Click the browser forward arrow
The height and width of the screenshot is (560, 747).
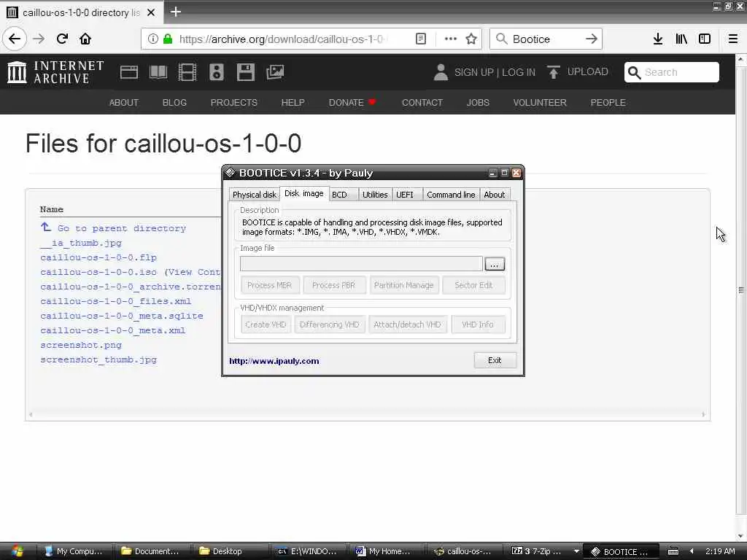[x=39, y=39]
